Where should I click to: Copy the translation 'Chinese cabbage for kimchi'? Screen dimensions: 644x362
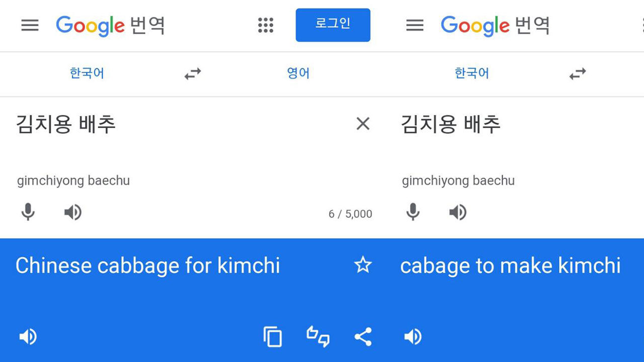(272, 337)
